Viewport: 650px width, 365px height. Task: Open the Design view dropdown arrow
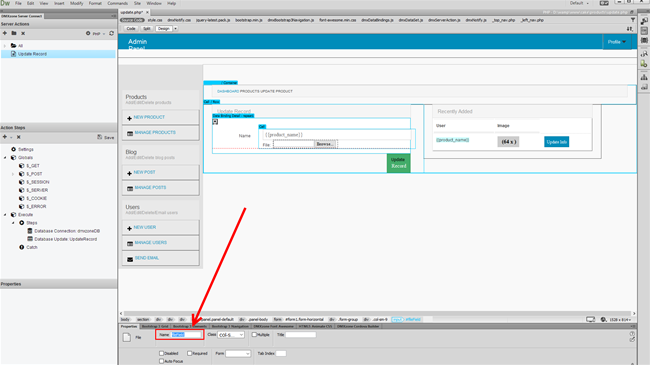pyautogui.click(x=176, y=29)
